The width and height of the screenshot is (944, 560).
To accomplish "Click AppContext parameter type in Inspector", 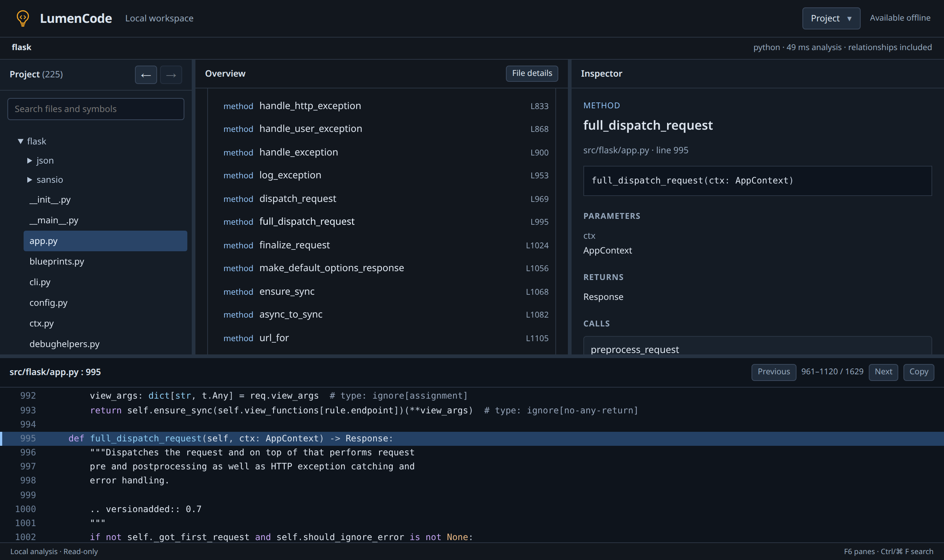I will click(607, 250).
